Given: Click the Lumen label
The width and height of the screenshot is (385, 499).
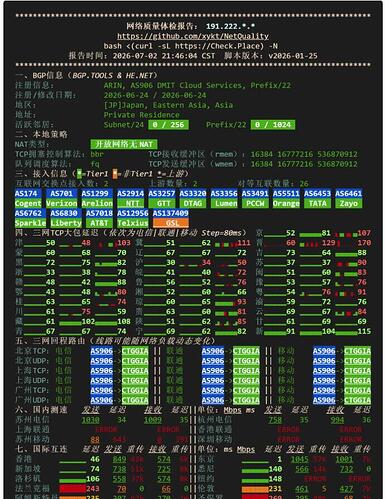Looking at the screenshot, I should click(x=224, y=203).
